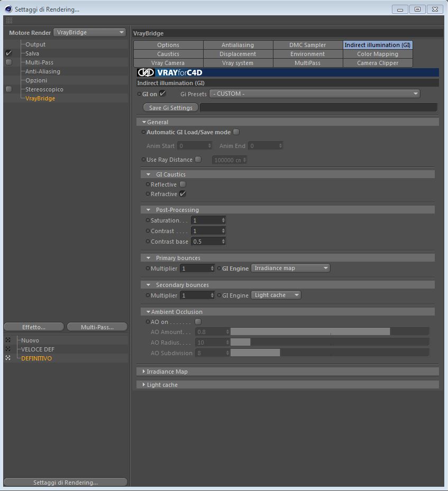Screen dimensions: 448x491
Task: Collapse the Ambient Occlusion section
Action: (x=149, y=312)
